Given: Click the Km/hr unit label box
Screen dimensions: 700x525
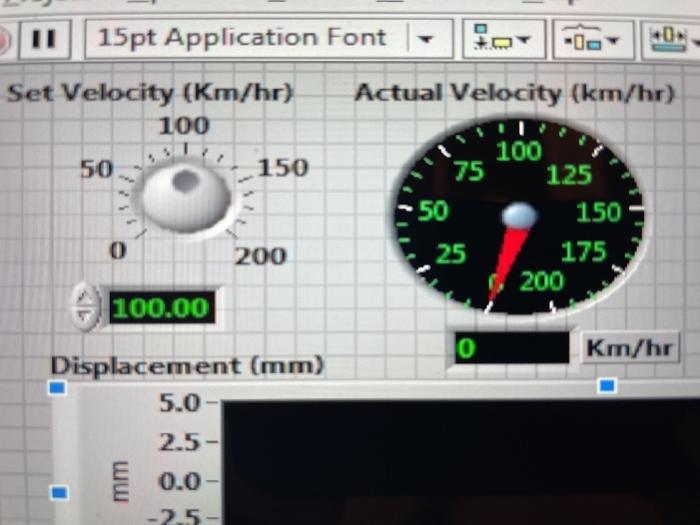Looking at the screenshot, I should (x=630, y=348).
